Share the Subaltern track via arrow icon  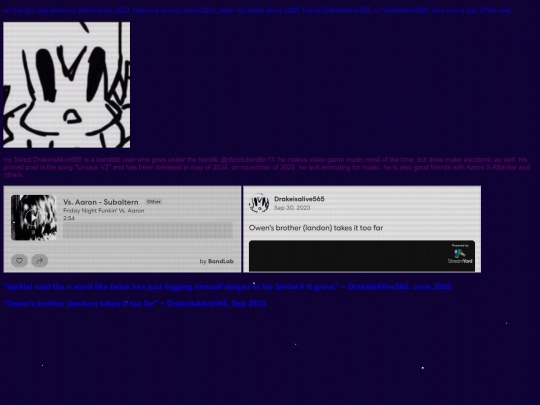(x=40, y=261)
